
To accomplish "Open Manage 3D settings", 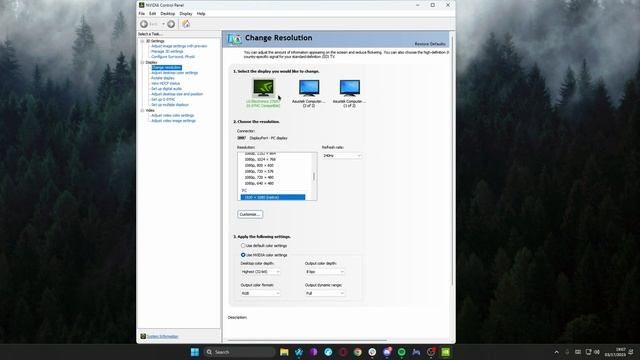I will click(x=167, y=51).
